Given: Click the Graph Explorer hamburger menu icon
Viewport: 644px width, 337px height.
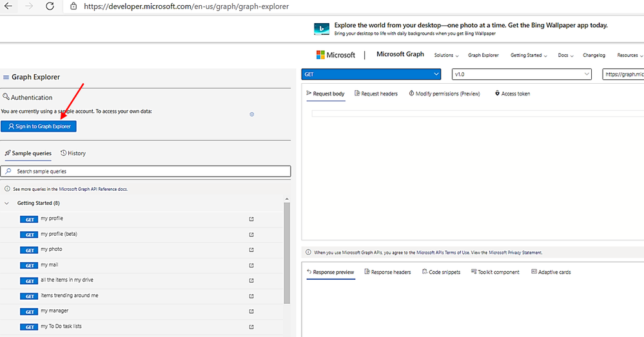Looking at the screenshot, I should point(6,77).
